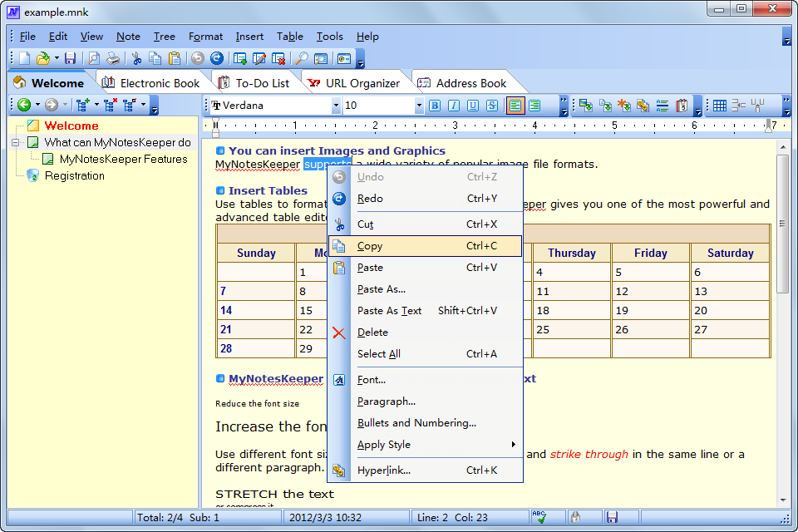
Task: Click the green Back navigation arrow
Action: pyautogui.click(x=24, y=105)
